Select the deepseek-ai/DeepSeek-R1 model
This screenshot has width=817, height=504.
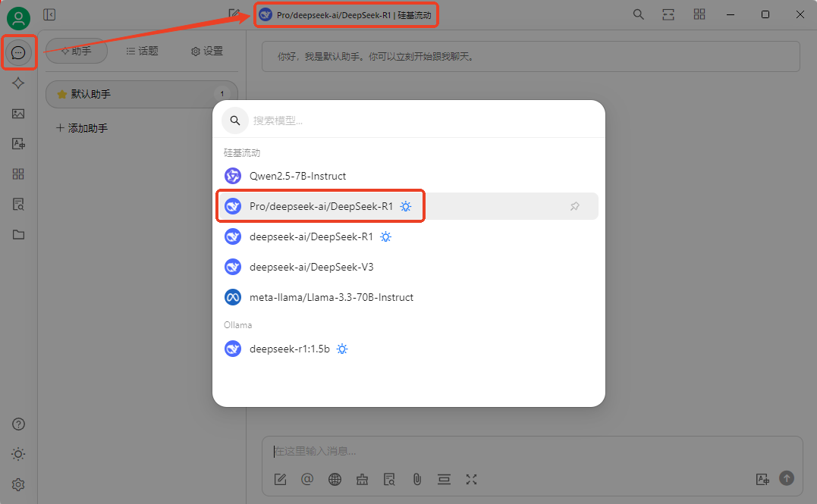click(x=407, y=237)
